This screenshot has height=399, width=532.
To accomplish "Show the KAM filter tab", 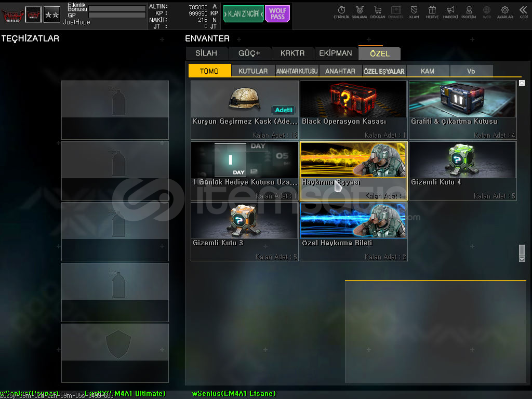I will click(x=428, y=71).
